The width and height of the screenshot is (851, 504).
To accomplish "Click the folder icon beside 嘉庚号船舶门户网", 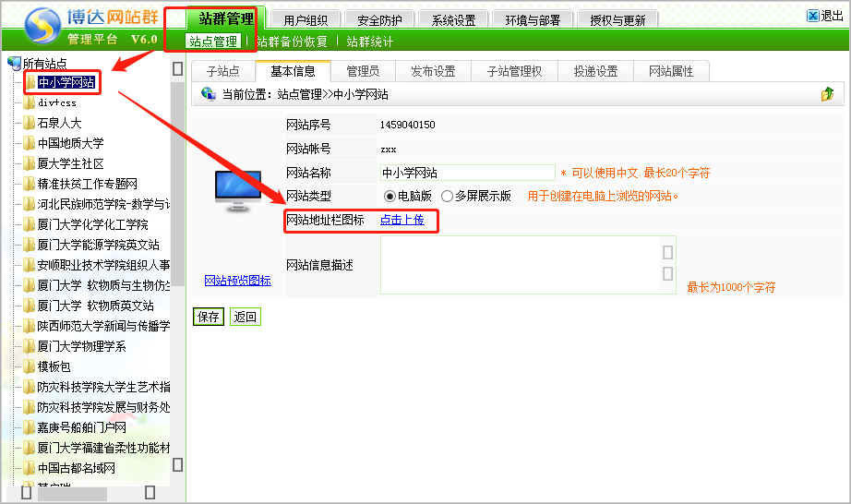I will [x=30, y=427].
